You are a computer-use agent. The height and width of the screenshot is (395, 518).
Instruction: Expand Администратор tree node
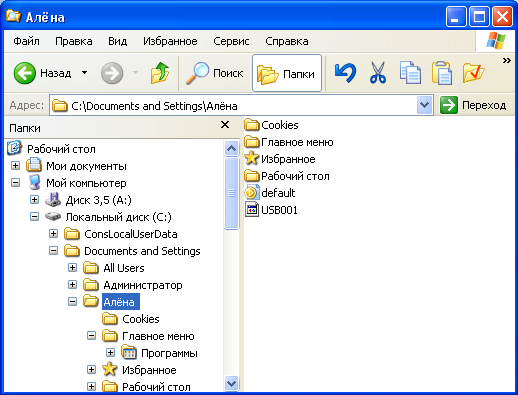coord(72,284)
